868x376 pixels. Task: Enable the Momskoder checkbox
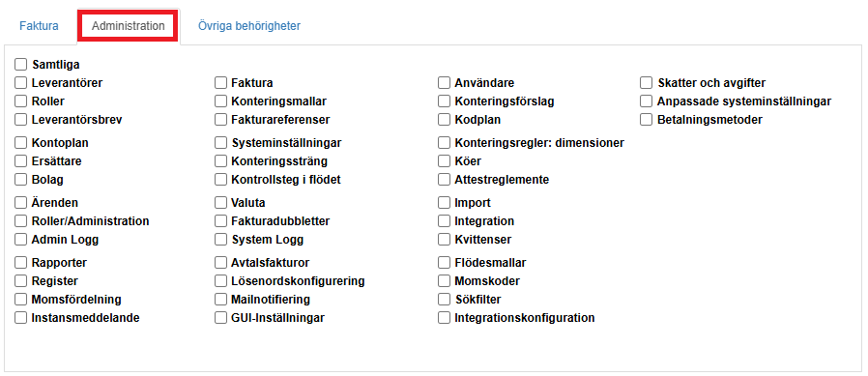(x=444, y=281)
